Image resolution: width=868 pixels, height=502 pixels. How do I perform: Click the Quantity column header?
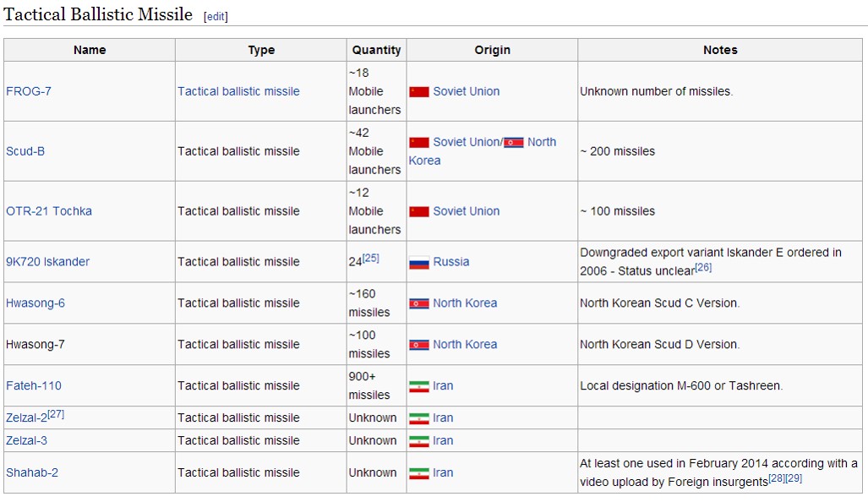(x=376, y=50)
